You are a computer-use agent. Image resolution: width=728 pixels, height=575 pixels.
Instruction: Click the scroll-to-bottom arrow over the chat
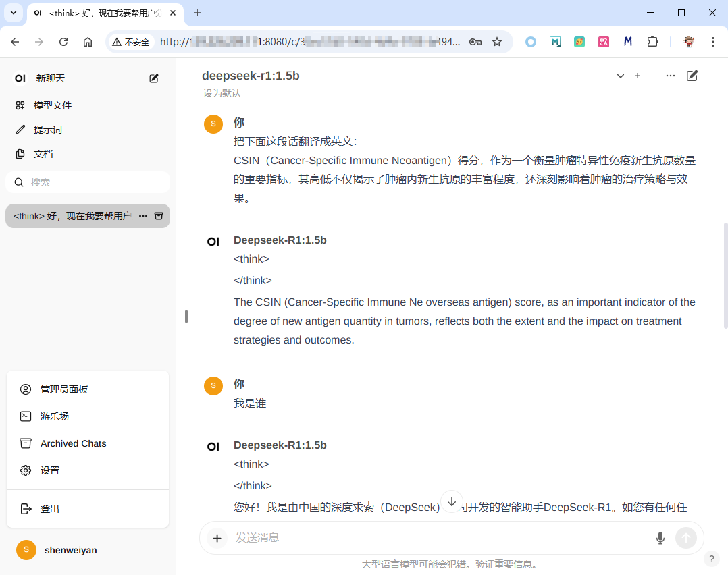pyautogui.click(x=452, y=501)
